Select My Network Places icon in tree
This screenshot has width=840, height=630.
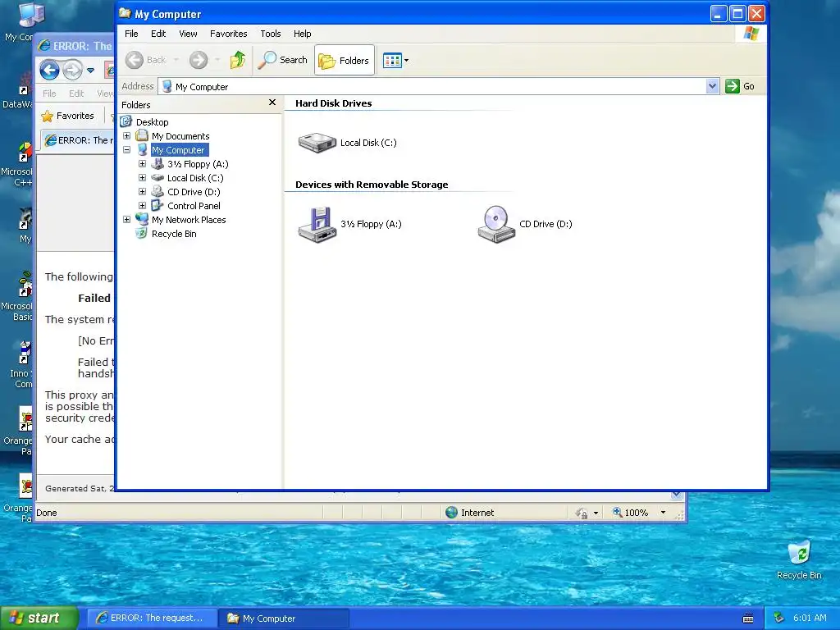click(x=142, y=219)
